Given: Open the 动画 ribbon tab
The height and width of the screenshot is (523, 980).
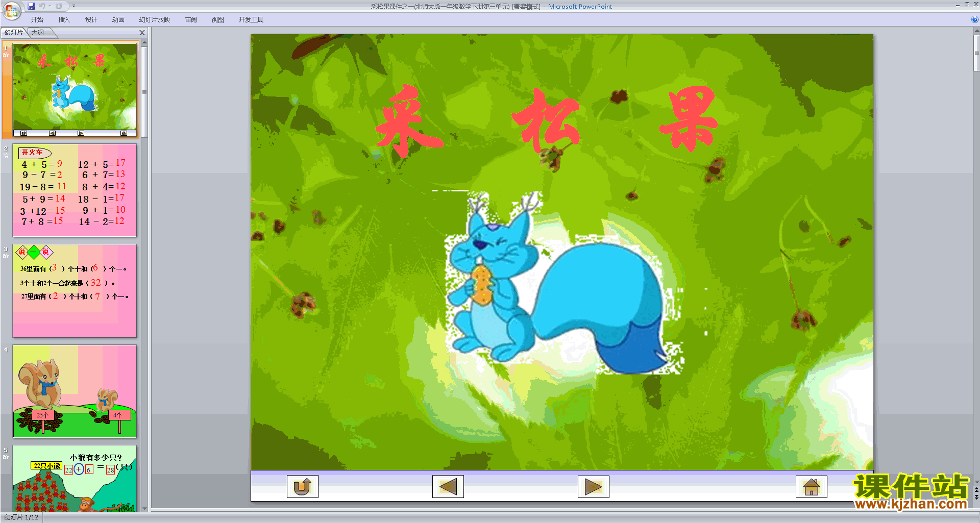Looking at the screenshot, I should 118,19.
